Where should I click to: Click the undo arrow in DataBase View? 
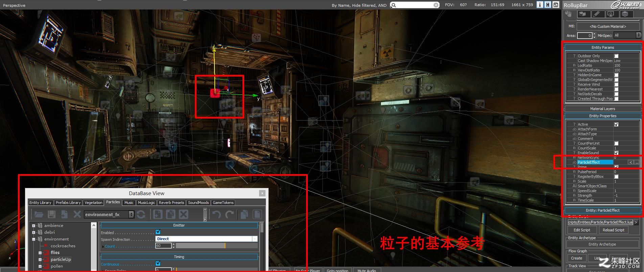click(x=216, y=214)
